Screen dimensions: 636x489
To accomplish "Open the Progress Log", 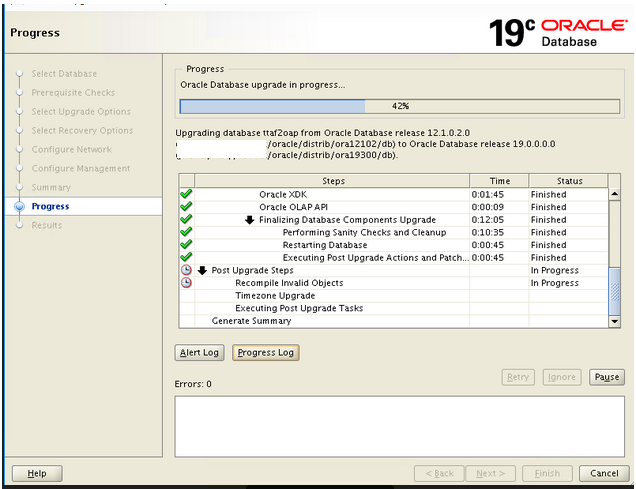I will click(x=265, y=352).
